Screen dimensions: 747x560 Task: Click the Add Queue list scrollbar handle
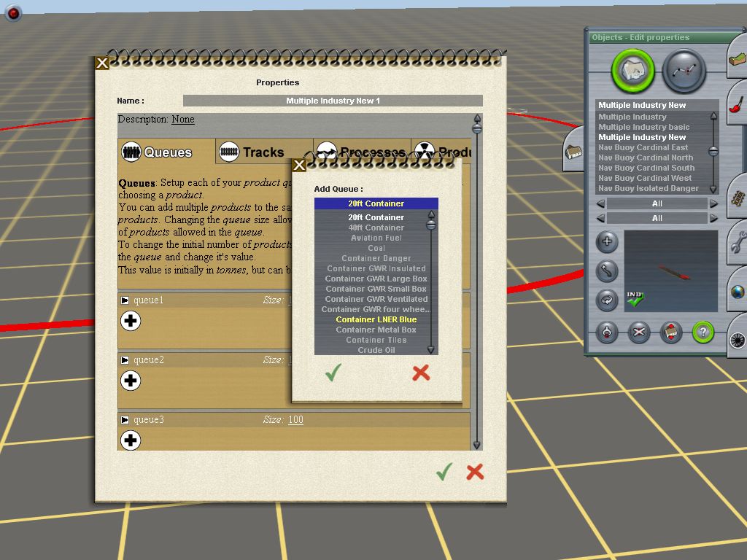pyautogui.click(x=431, y=225)
